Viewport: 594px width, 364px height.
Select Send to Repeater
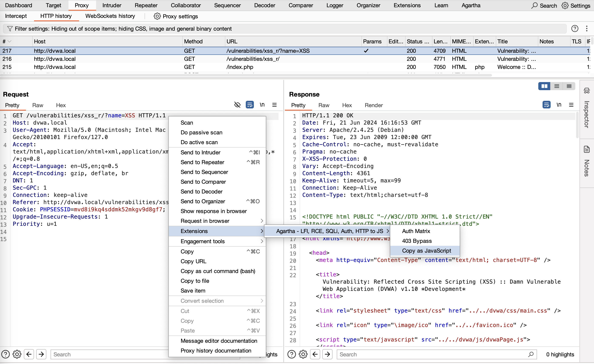point(217,162)
